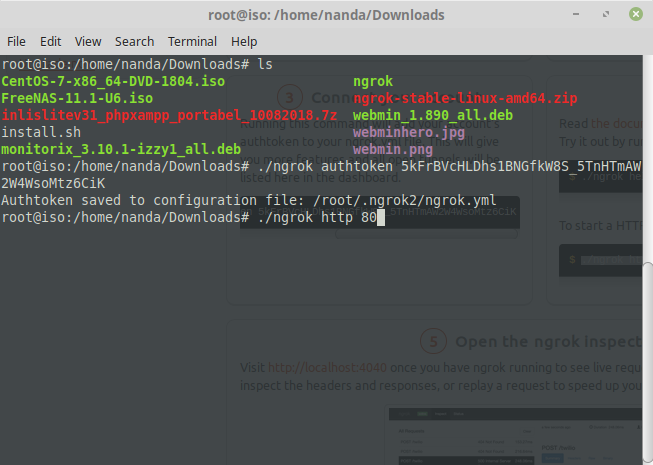
Task: Click the Authtoken saved output line
Action: pyautogui.click(x=249, y=200)
